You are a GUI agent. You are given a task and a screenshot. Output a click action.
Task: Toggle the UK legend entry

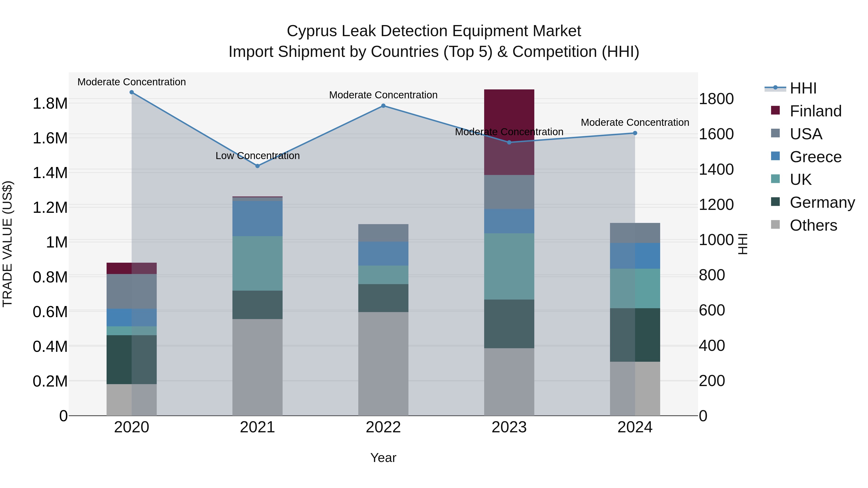click(791, 180)
